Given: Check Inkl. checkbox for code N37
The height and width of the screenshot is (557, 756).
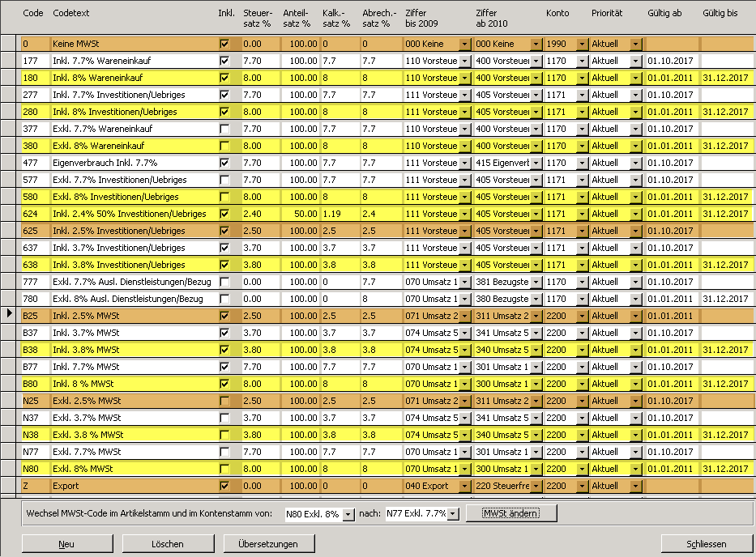Looking at the screenshot, I should [x=224, y=418].
